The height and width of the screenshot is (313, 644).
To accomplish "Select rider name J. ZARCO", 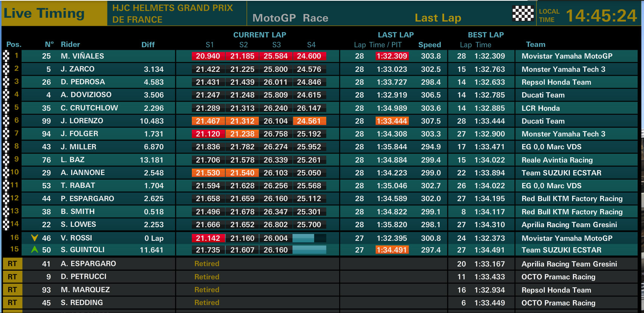I will 78,69.
